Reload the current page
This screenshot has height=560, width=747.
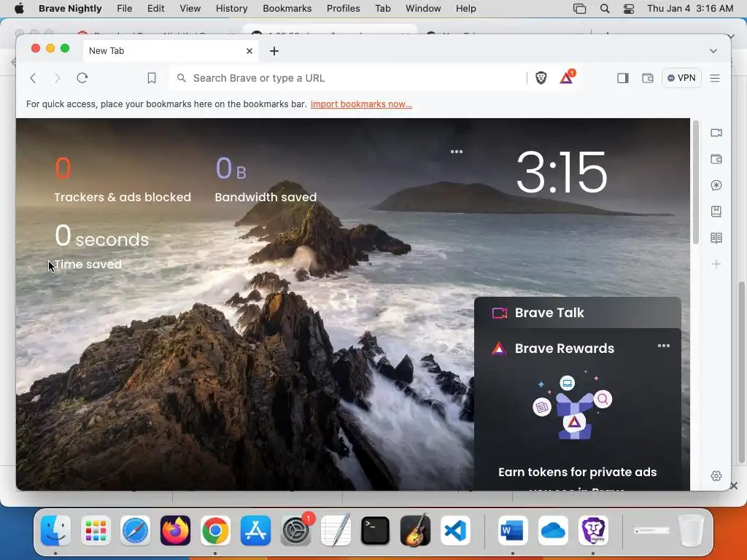tap(82, 77)
